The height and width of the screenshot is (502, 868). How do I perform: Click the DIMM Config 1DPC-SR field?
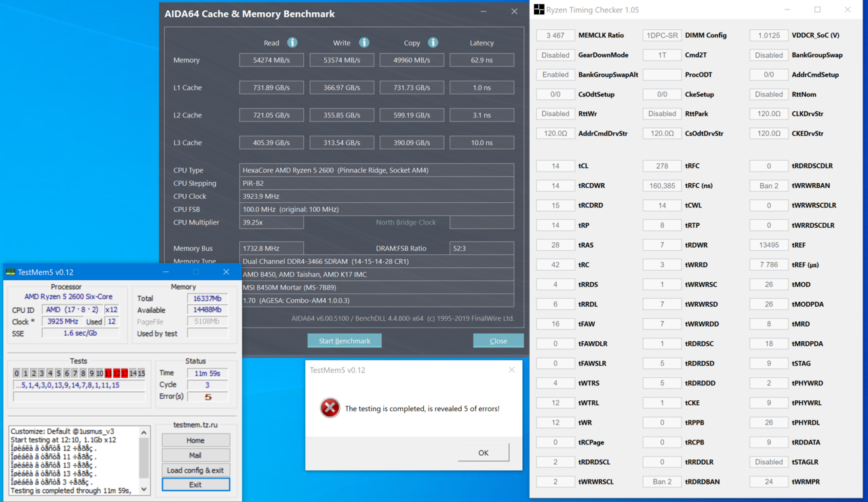662,35
